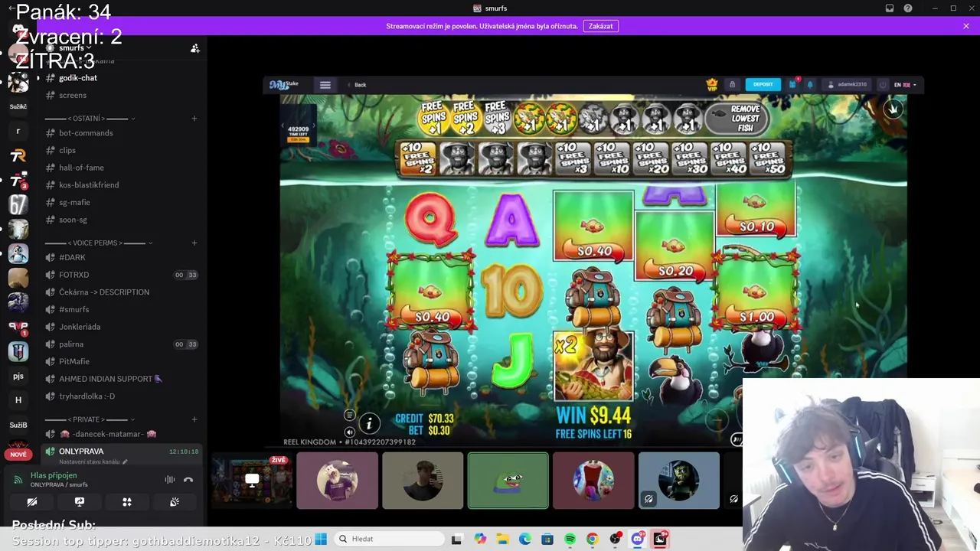The image size is (980, 551).
Task: Disconnect from voice with phone icon
Action: (188, 480)
